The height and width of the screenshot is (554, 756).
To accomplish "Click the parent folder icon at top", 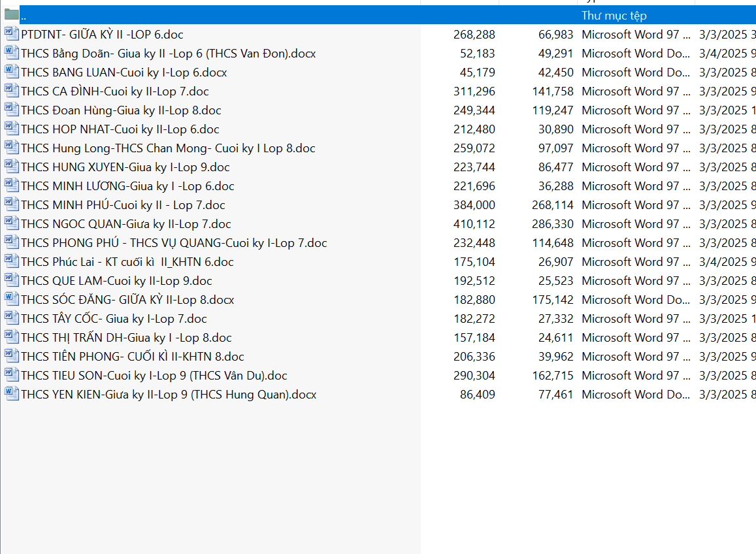I will point(11,15).
